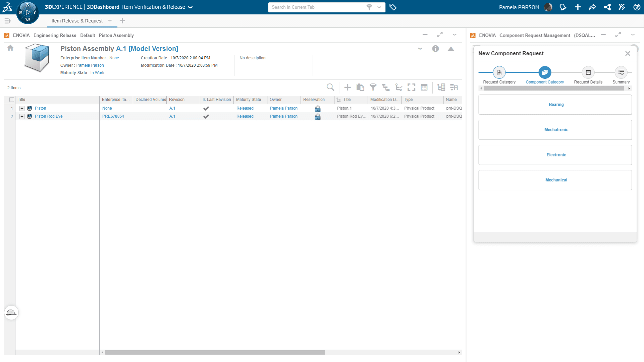Click the Bearing component category button
644x362 pixels.
556,104
